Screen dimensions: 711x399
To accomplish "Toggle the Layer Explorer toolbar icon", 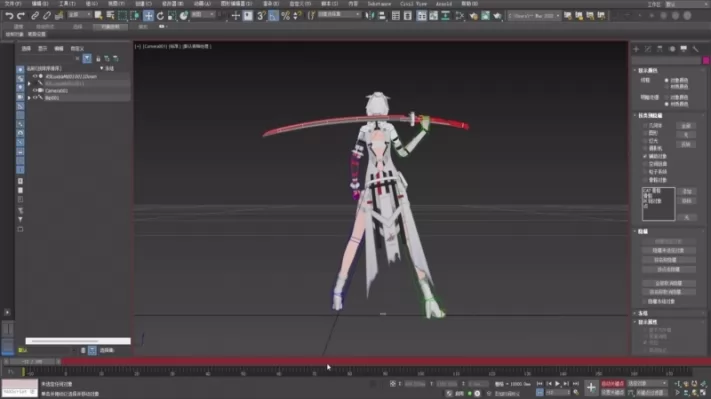I will click(408, 16).
